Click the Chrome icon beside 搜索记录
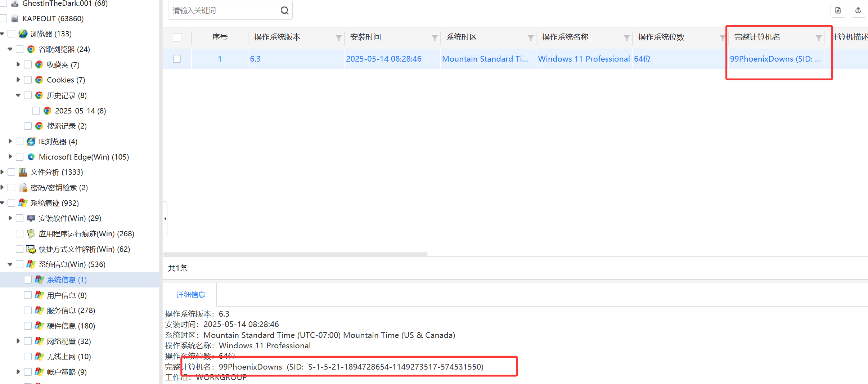868x384 pixels. [x=39, y=126]
